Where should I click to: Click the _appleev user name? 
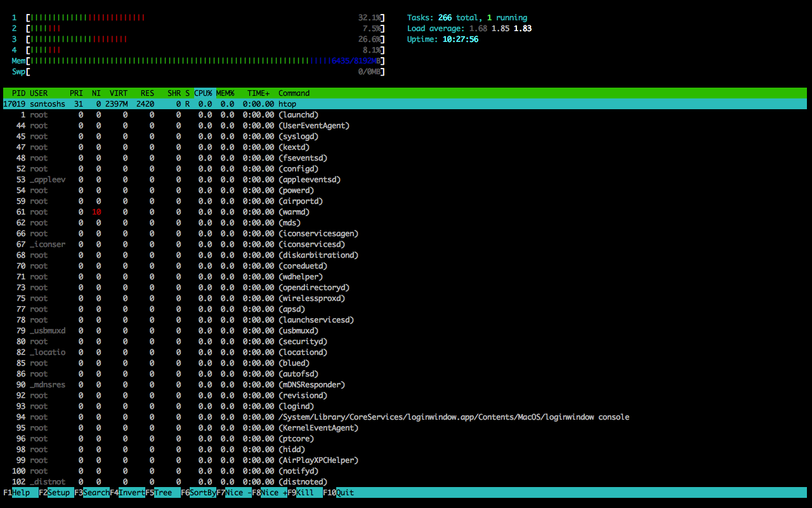pyautogui.click(x=48, y=180)
